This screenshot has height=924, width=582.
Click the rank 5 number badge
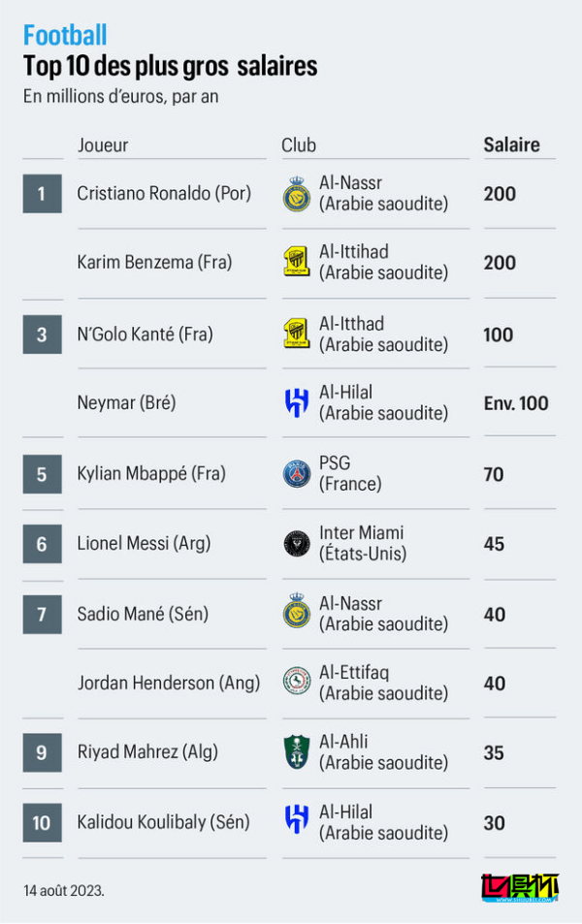(x=42, y=474)
